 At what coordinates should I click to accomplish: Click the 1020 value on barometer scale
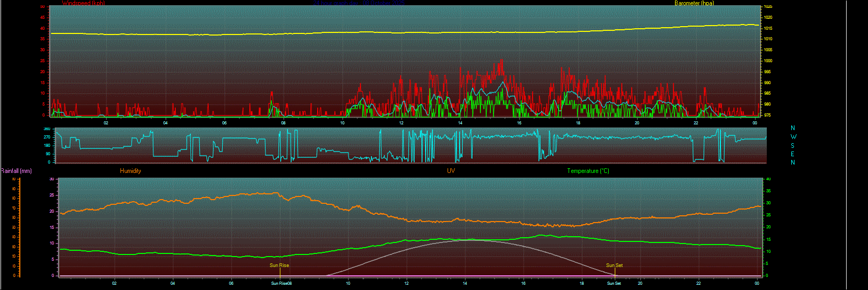click(768, 17)
